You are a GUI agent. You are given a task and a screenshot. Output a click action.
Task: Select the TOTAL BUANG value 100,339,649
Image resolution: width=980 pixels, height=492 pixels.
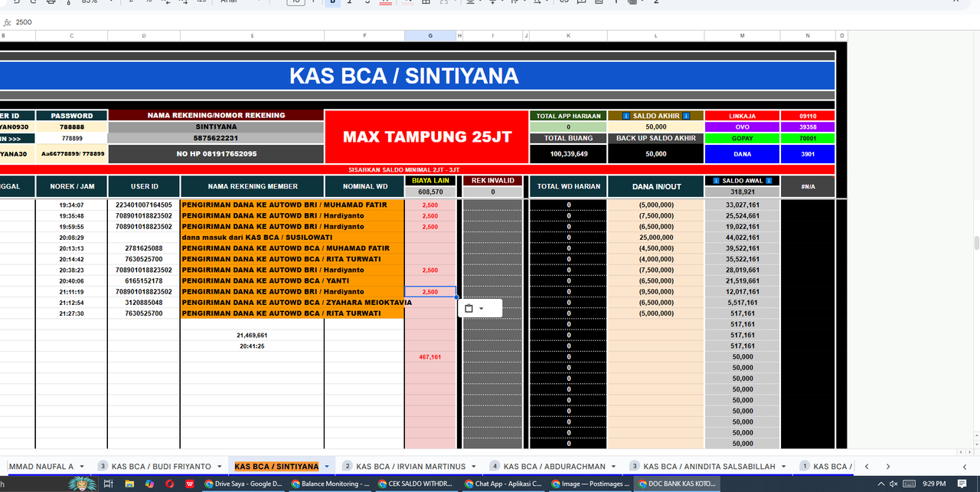(568, 154)
